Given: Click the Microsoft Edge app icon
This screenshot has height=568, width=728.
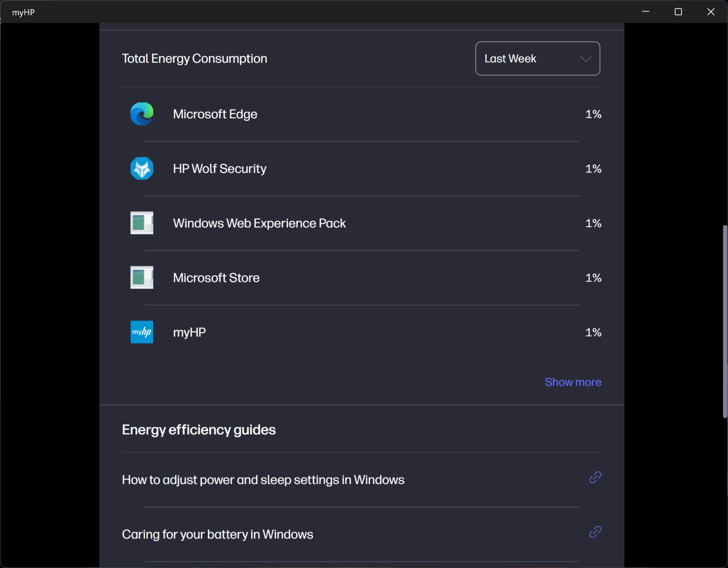Looking at the screenshot, I should point(142,114).
